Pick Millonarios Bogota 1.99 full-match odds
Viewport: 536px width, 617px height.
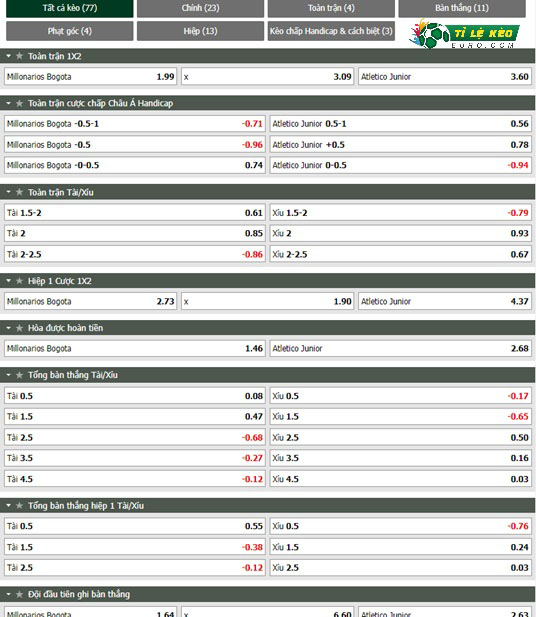click(91, 77)
